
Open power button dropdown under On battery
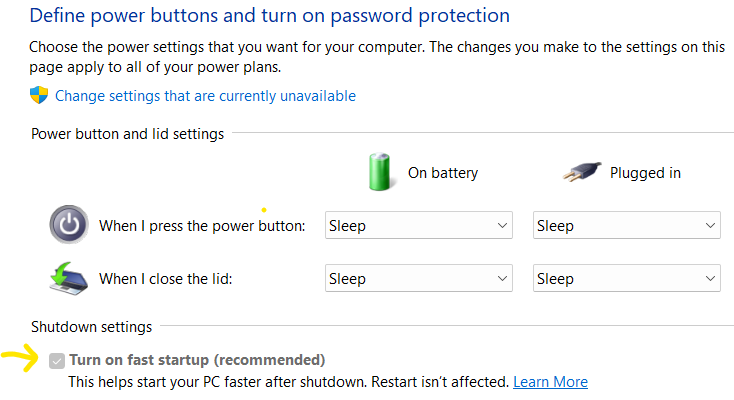coord(419,226)
